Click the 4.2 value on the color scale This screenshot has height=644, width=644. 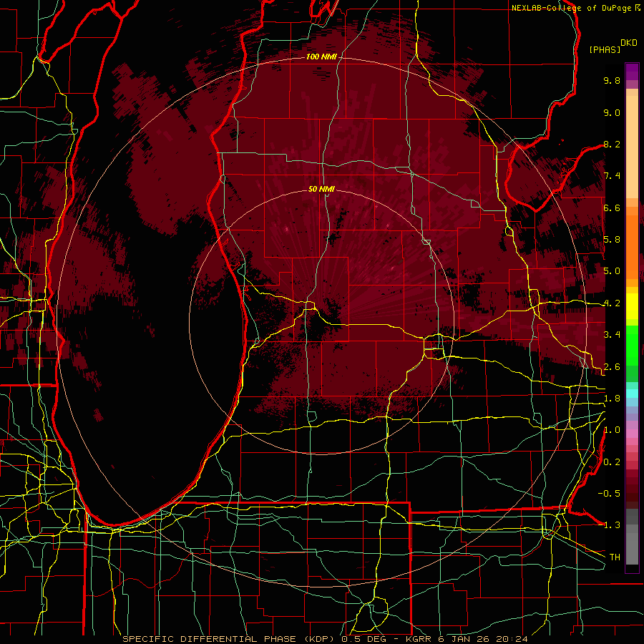coord(612,303)
